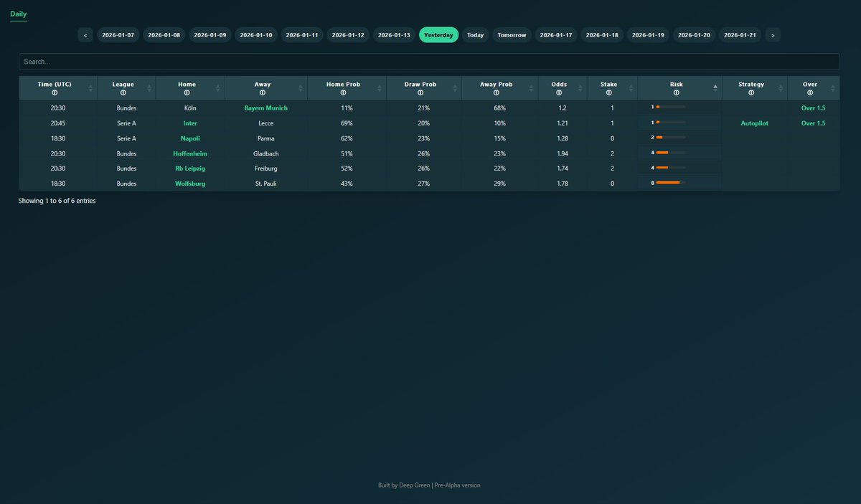This screenshot has height=504, width=861.
Task: Click the info icon under Risk header
Action: click(677, 92)
